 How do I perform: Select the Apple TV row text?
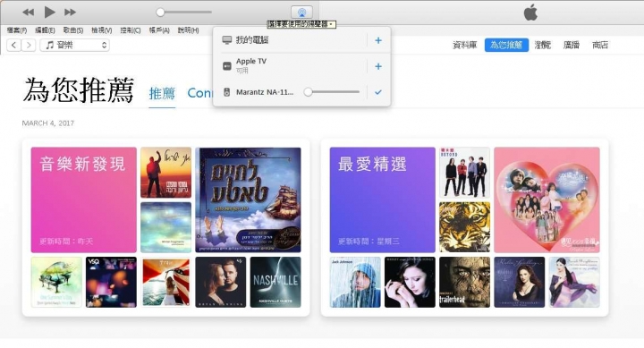[251, 61]
